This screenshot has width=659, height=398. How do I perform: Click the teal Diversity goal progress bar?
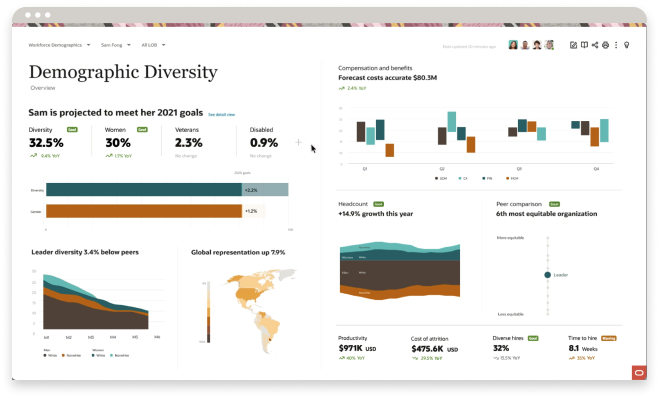144,190
